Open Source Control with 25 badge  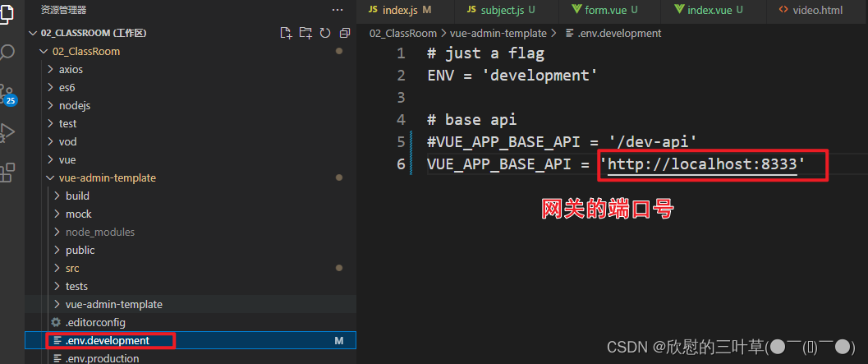point(7,94)
